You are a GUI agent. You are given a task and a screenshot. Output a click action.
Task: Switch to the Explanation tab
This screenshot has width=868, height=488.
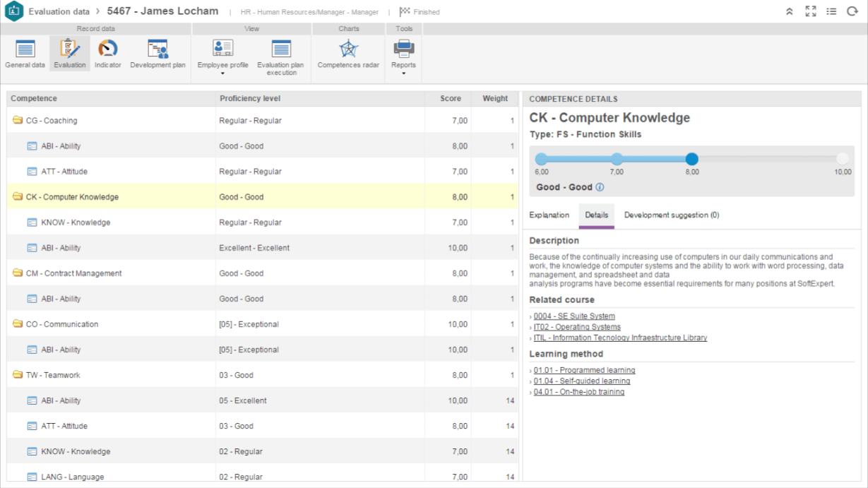[549, 215]
